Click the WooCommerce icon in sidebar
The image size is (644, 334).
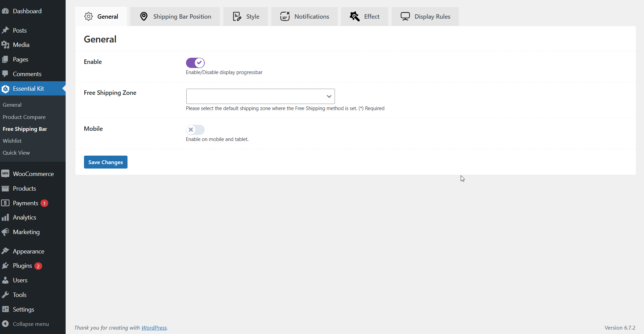(5, 174)
